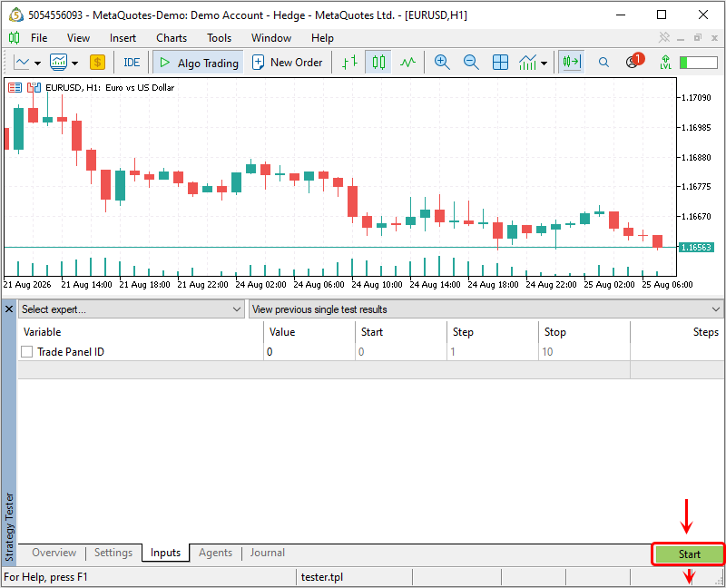
Task: Click the New Order button
Action: (287, 62)
